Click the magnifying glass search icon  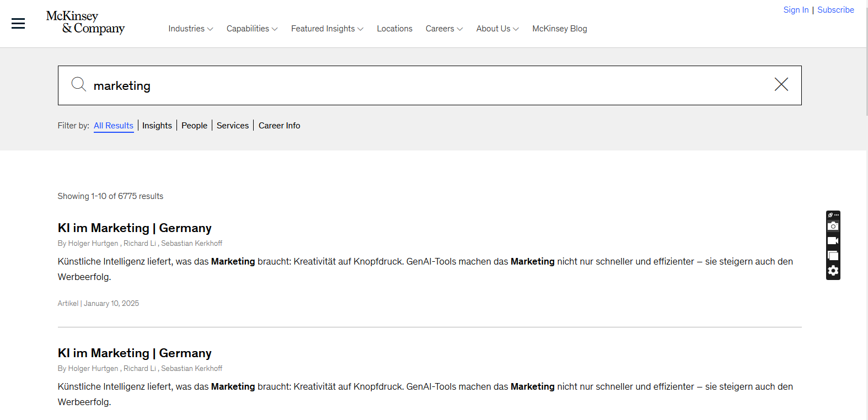click(79, 84)
